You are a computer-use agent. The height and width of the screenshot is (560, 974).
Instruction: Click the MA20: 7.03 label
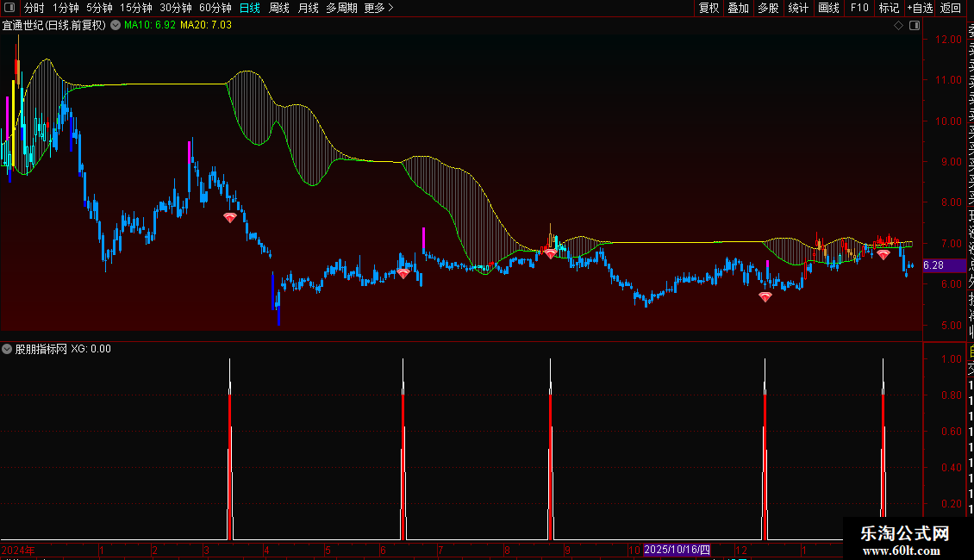(206, 25)
